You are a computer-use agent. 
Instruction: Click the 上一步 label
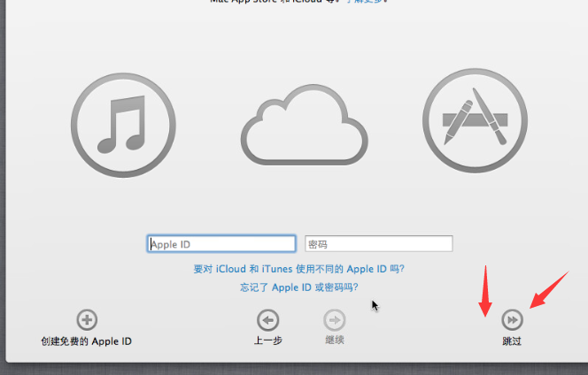click(267, 341)
